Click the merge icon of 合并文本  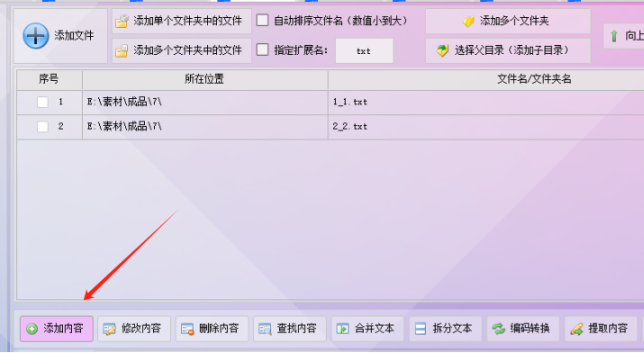[343, 329]
